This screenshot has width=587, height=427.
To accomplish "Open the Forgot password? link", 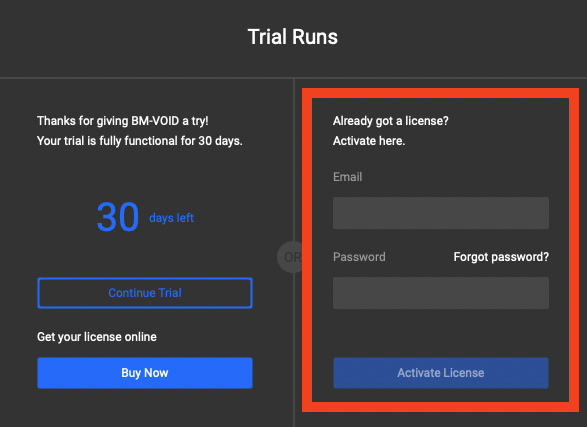I will tap(501, 257).
